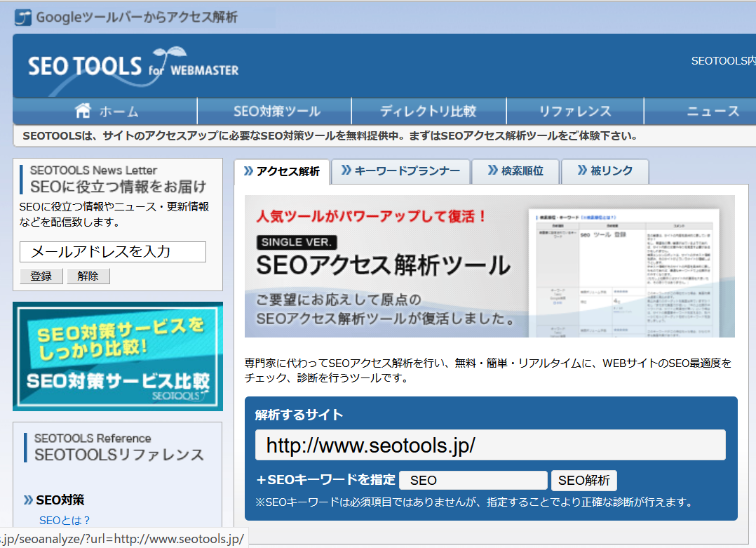Open the SEOとは？ link
The image size is (756, 548).
tap(65, 521)
